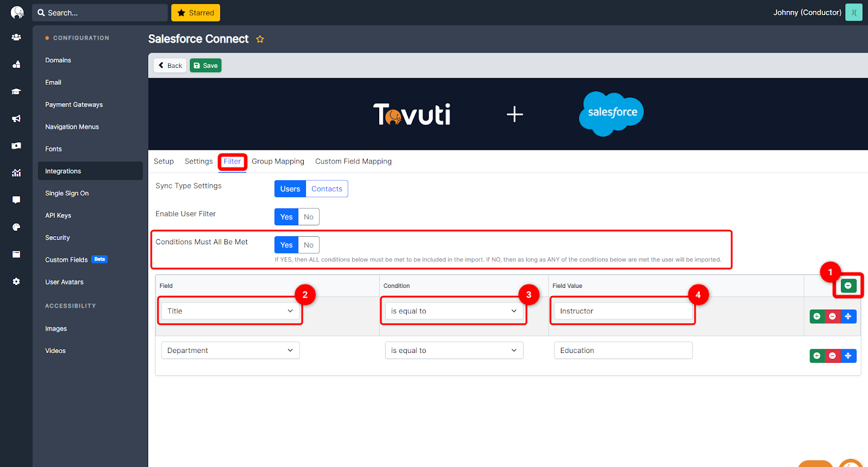Go back with the Back button
868x467 pixels.
click(x=170, y=66)
